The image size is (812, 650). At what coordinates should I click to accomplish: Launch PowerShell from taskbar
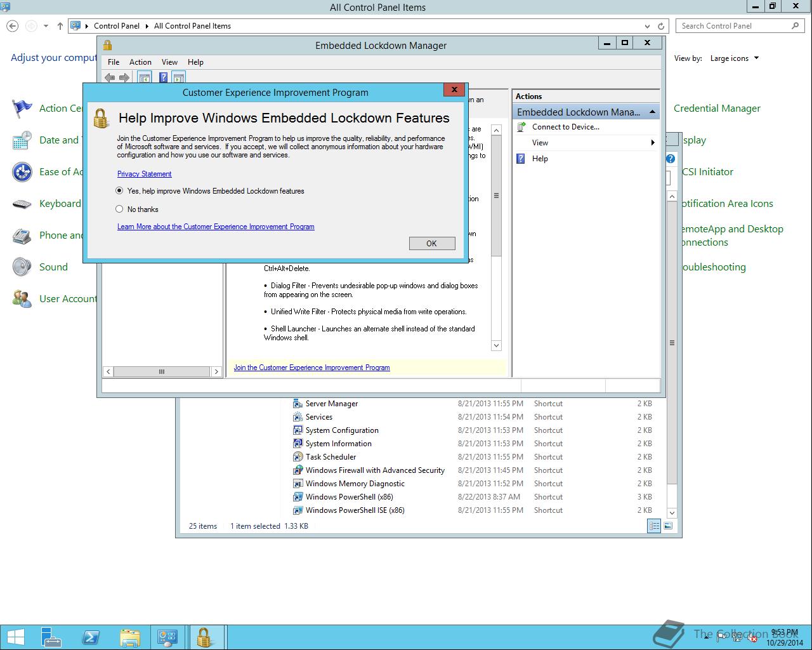pos(90,637)
